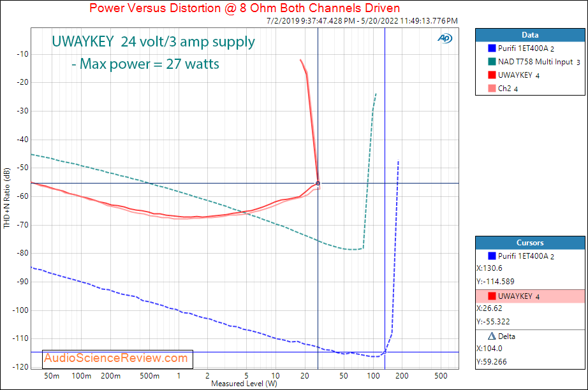Click the cursor marker on the UWAYKEY curve

point(318,183)
